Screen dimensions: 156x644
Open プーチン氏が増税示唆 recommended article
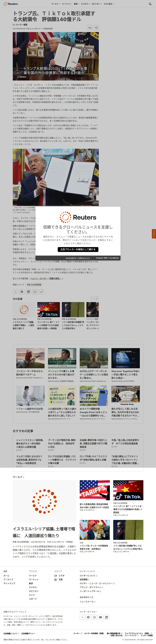[61, 443]
